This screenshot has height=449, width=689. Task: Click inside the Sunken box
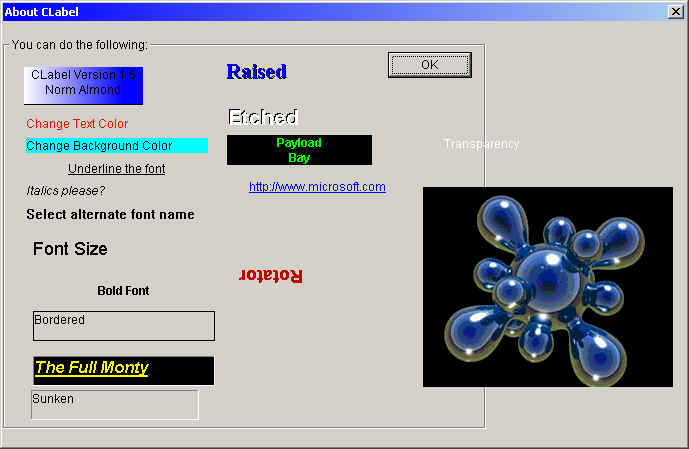pyautogui.click(x=115, y=405)
